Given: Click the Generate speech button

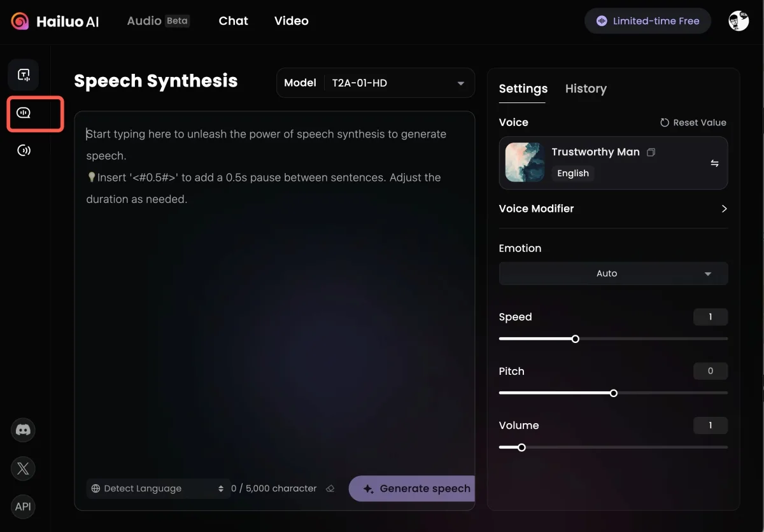Looking at the screenshot, I should tap(414, 489).
